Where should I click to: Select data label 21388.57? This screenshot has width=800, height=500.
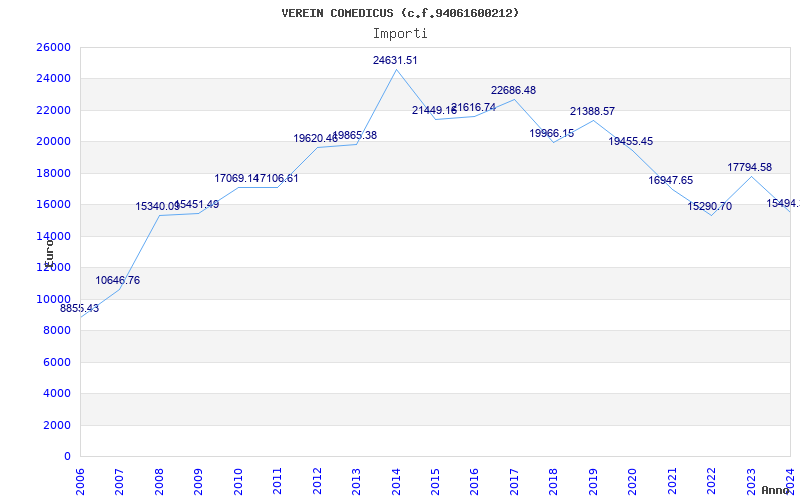coord(592,111)
